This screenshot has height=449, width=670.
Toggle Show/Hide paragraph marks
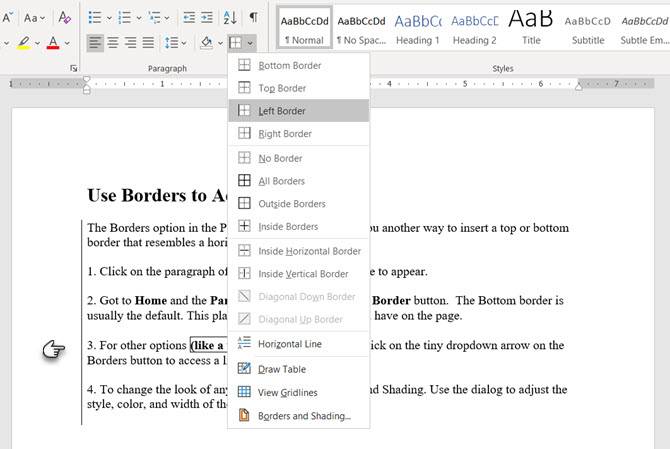click(x=254, y=17)
